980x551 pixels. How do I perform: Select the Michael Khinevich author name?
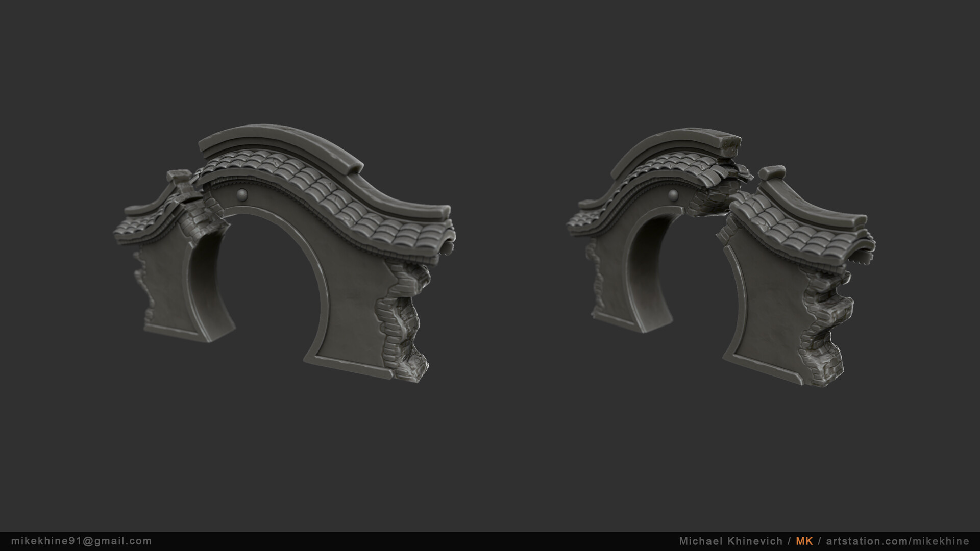click(730, 541)
